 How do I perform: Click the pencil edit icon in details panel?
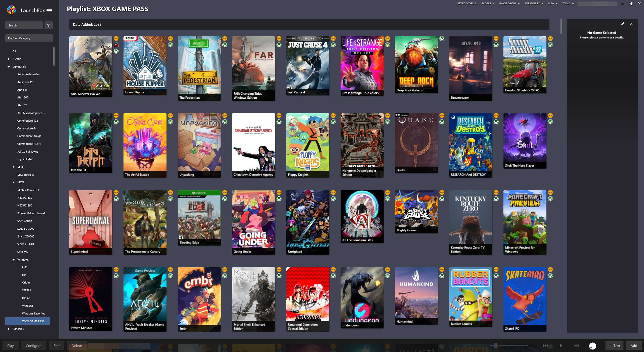point(623,24)
